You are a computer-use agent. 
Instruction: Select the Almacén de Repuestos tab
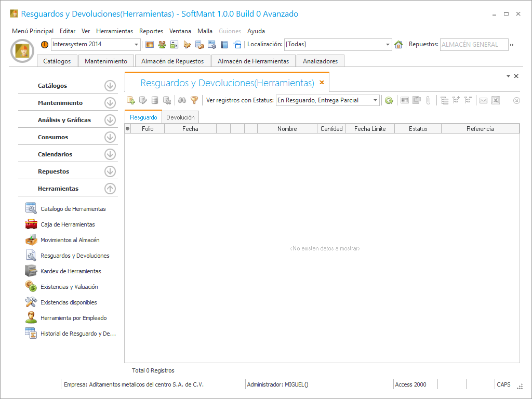tap(173, 61)
